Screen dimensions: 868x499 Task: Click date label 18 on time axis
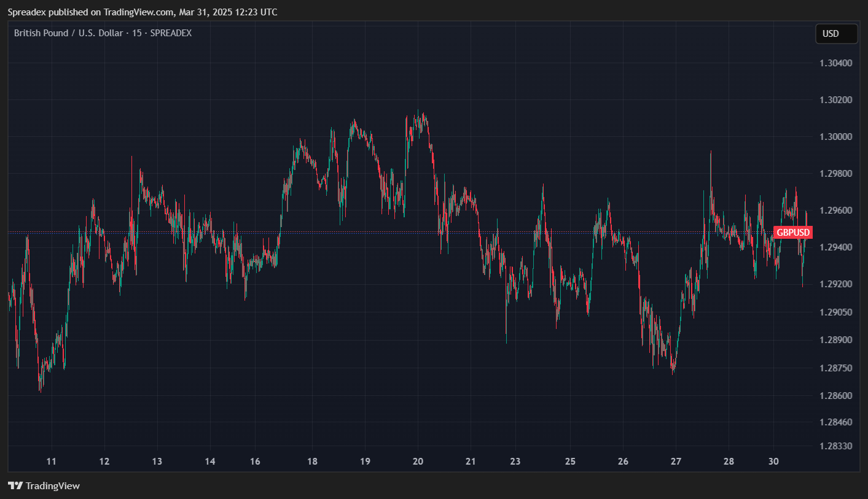tap(312, 462)
